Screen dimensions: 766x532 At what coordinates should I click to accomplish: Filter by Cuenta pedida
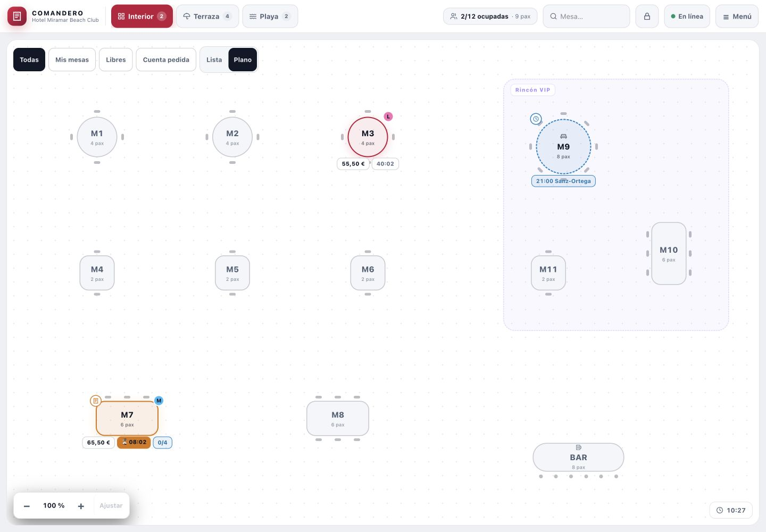click(166, 60)
